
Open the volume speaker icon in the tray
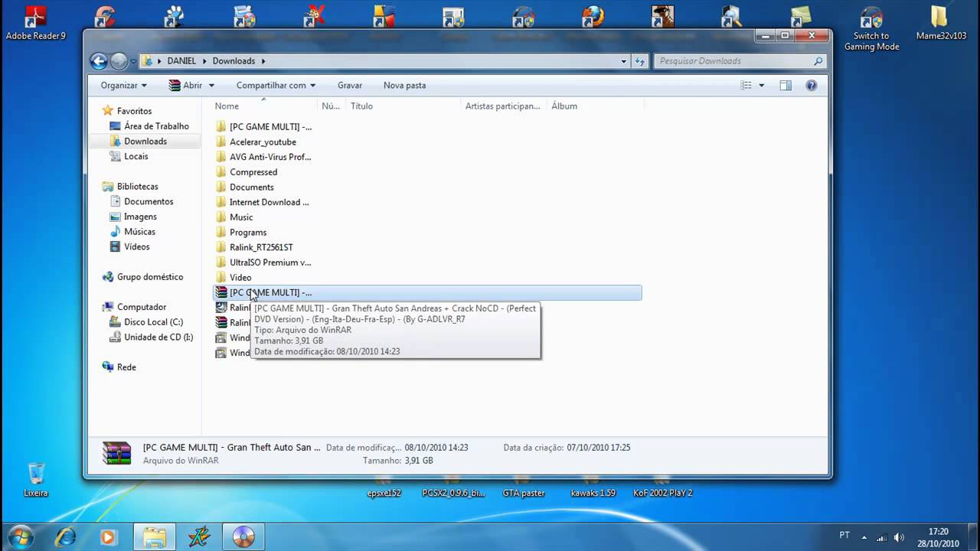tap(899, 536)
